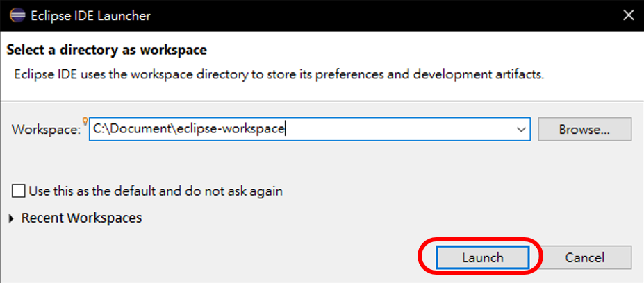Click the 'Select a directory as workspace' heading

point(106,50)
